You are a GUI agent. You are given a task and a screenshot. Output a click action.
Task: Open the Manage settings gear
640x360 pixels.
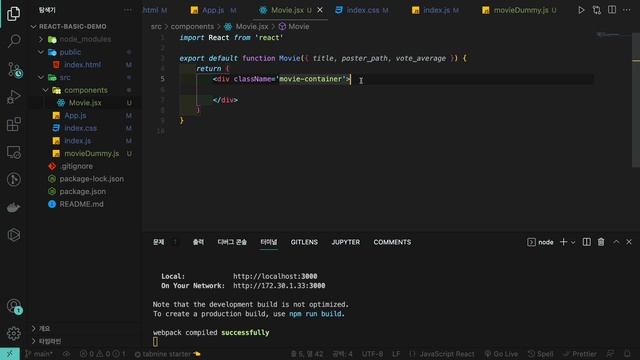(13, 333)
